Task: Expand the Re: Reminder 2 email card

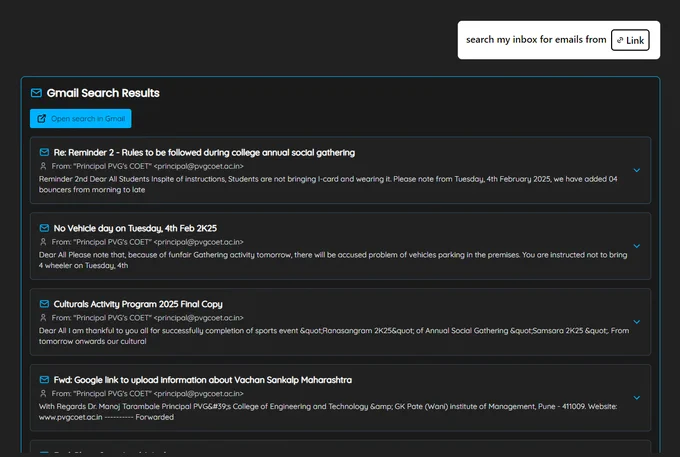Action: point(637,170)
